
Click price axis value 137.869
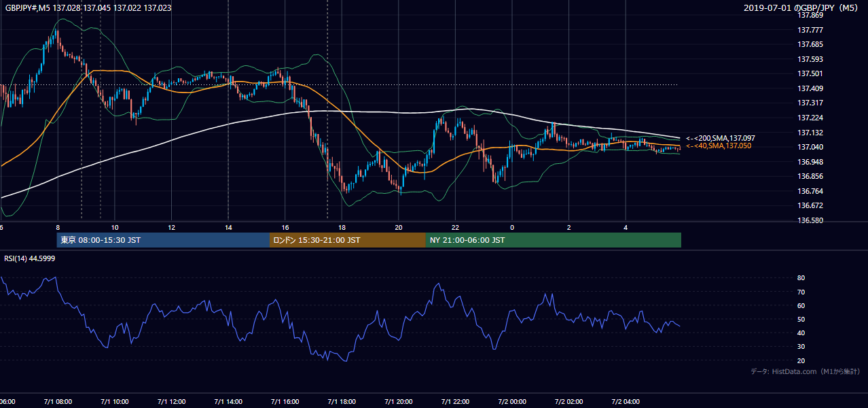(x=810, y=15)
